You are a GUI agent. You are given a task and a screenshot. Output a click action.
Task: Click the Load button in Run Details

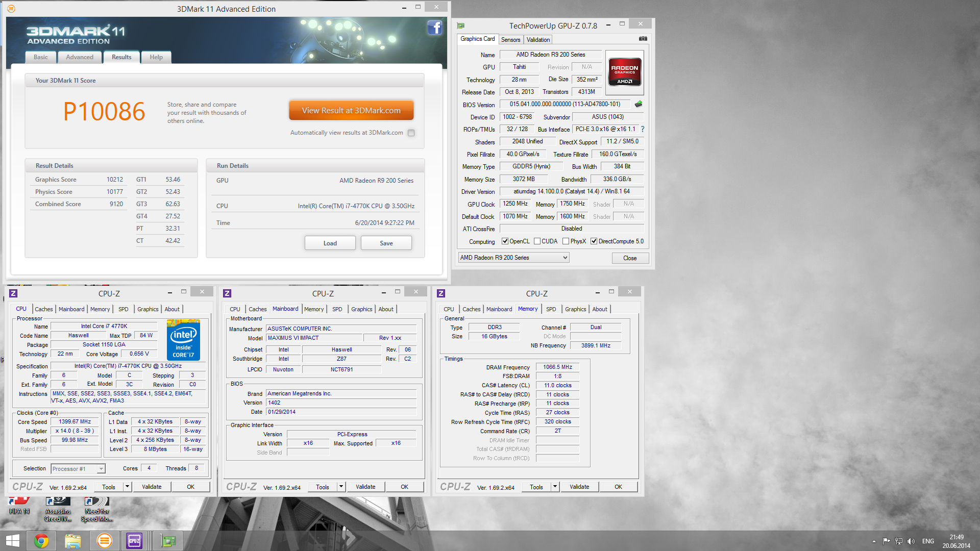coord(330,243)
